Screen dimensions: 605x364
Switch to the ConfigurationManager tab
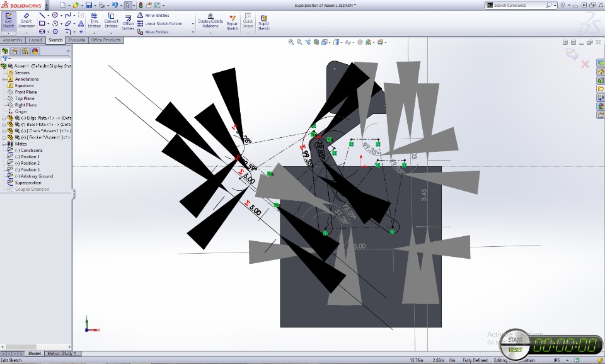click(25, 51)
